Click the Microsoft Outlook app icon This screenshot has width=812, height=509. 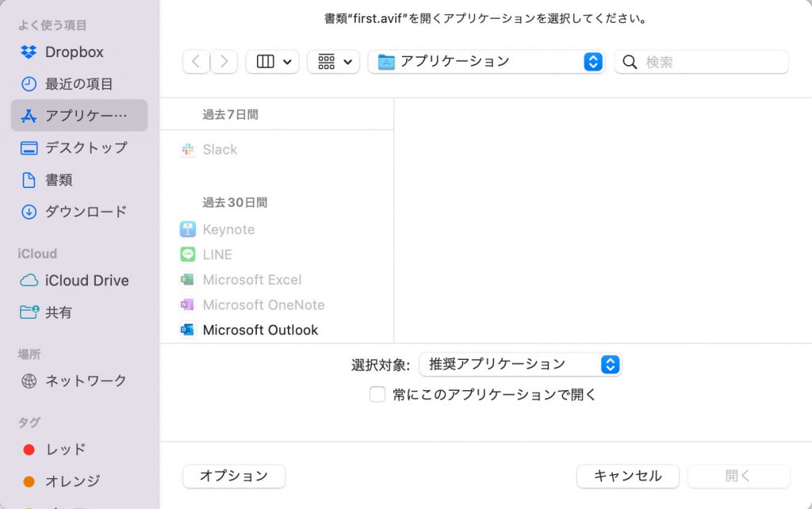[x=187, y=330]
